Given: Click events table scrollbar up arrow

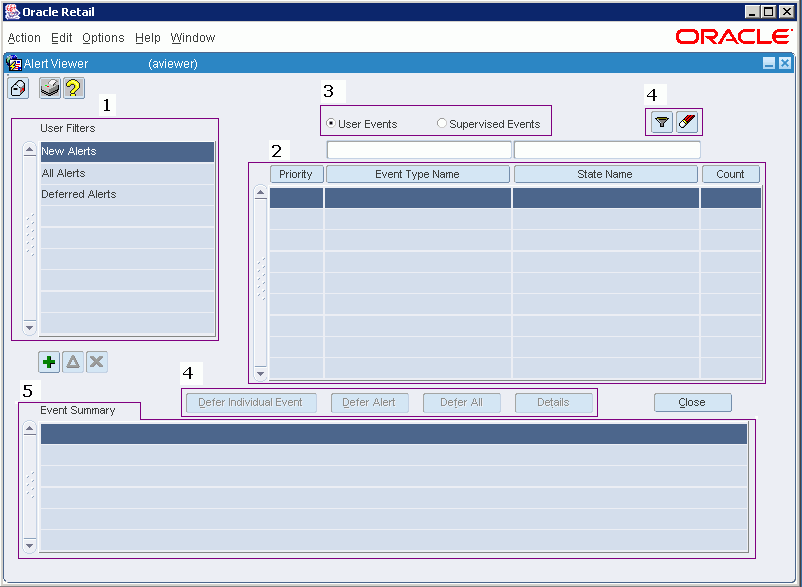Looking at the screenshot, I should pos(261,192).
